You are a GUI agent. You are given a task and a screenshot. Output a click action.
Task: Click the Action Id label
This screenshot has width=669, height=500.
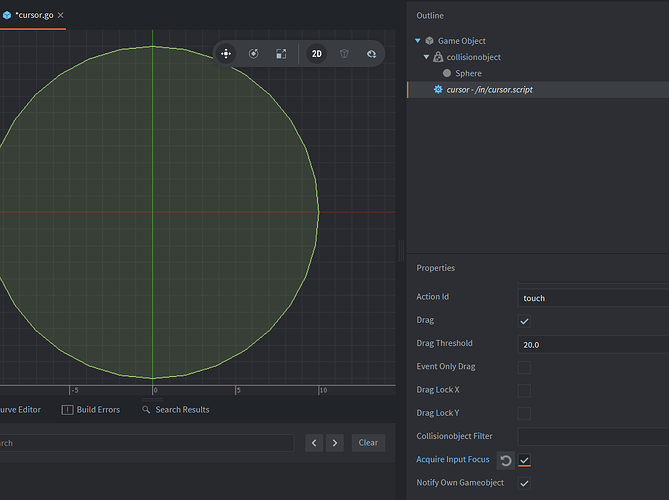(x=433, y=297)
